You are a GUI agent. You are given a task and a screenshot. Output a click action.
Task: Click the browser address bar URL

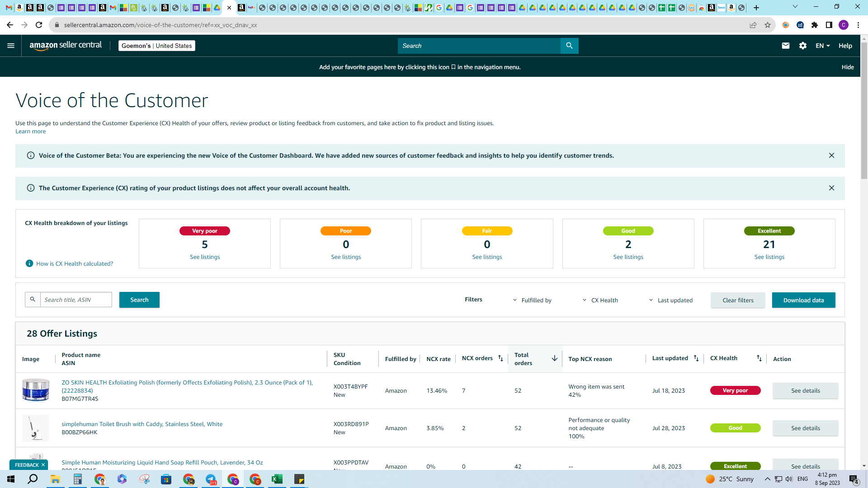click(160, 25)
